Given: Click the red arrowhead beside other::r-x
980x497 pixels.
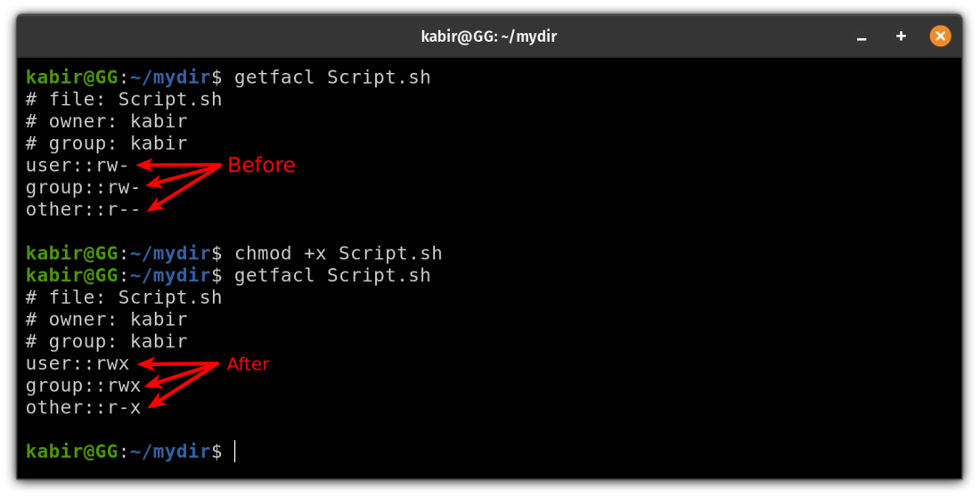Looking at the screenshot, I should [x=153, y=405].
